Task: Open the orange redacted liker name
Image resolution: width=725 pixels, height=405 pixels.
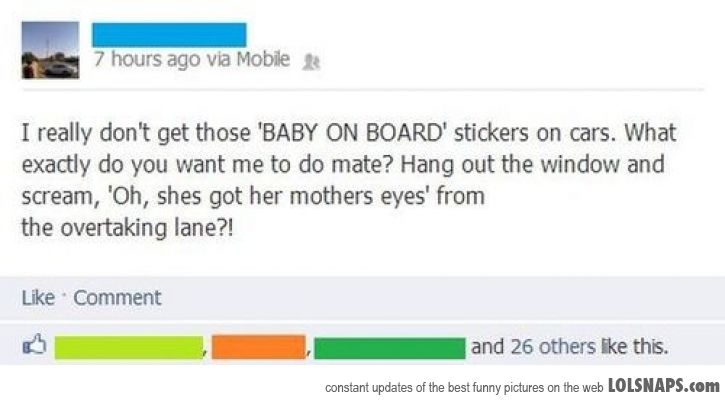Action: pos(258,348)
